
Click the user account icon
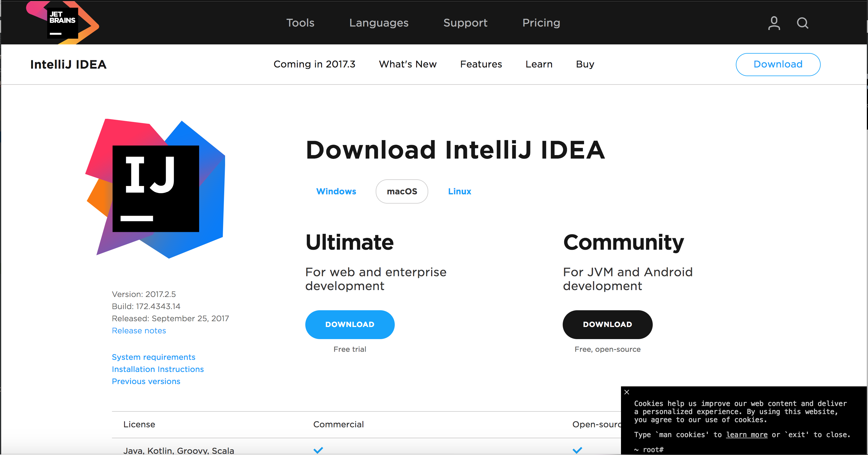774,22
